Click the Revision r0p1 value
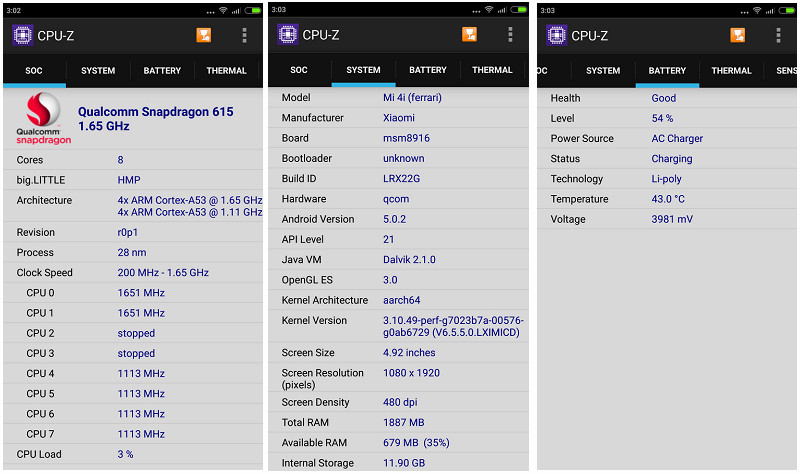 coord(128,232)
